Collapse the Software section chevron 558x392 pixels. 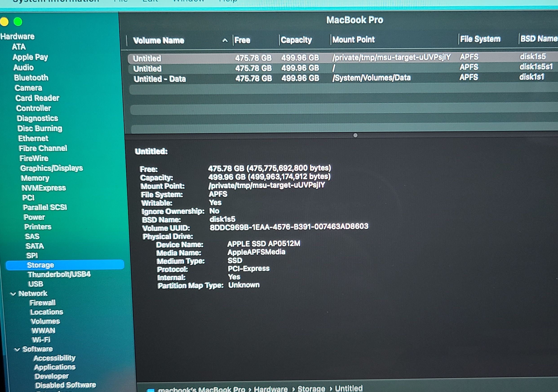click(17, 350)
